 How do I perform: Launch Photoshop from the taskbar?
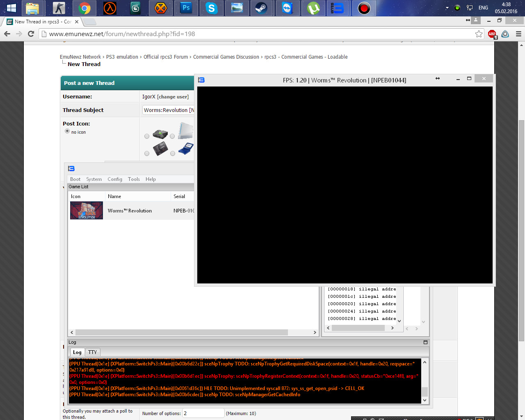186,8
